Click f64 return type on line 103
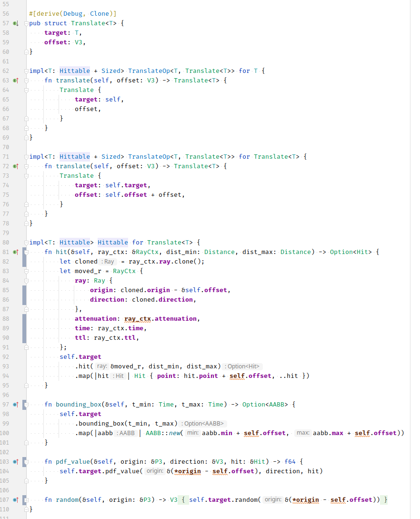The height and width of the screenshot is (519, 420). tap(290, 462)
